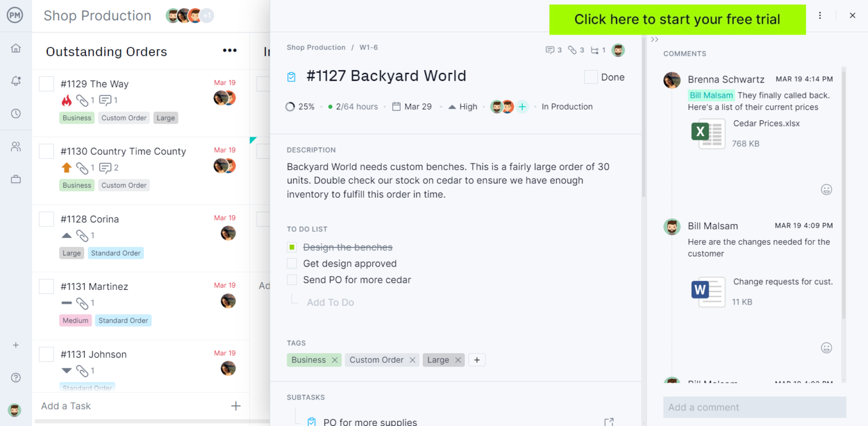This screenshot has height=426, width=868.
Task: Open the kebab menu beside the trial banner
Action: pyautogui.click(x=820, y=15)
